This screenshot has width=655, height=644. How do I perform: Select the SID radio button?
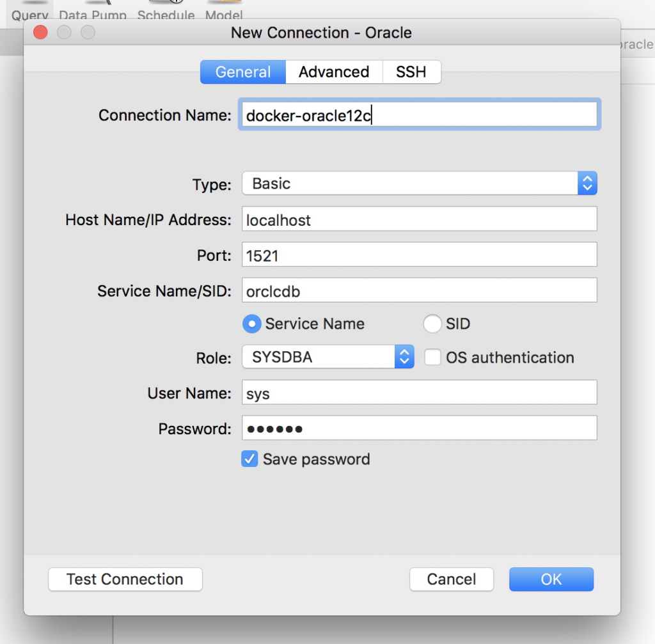click(x=433, y=324)
